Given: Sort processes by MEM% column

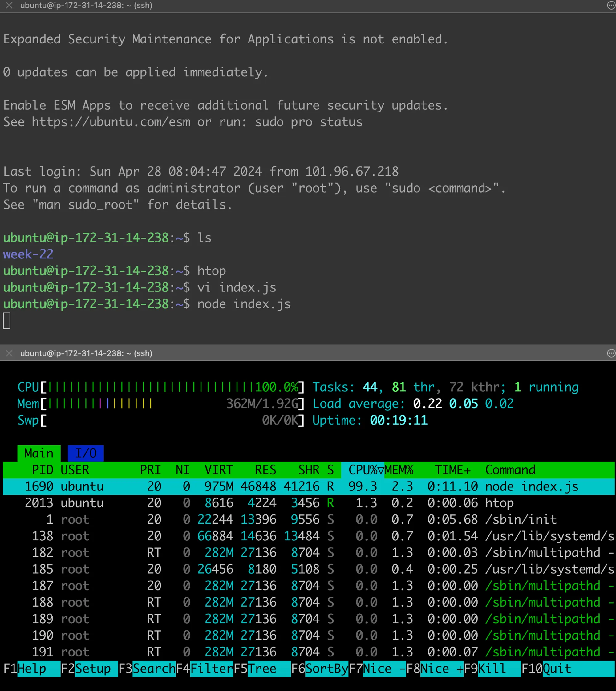Looking at the screenshot, I should pos(399,469).
